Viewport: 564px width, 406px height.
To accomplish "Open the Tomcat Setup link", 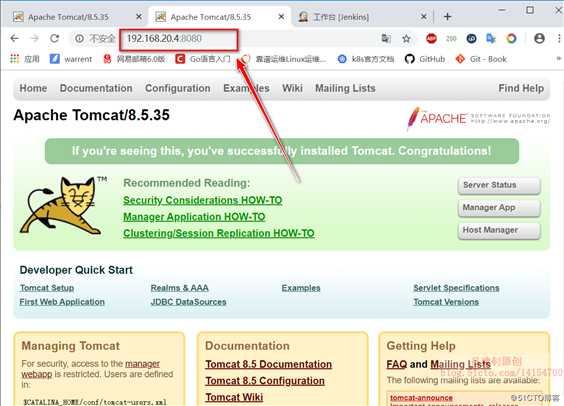I will [x=47, y=288].
